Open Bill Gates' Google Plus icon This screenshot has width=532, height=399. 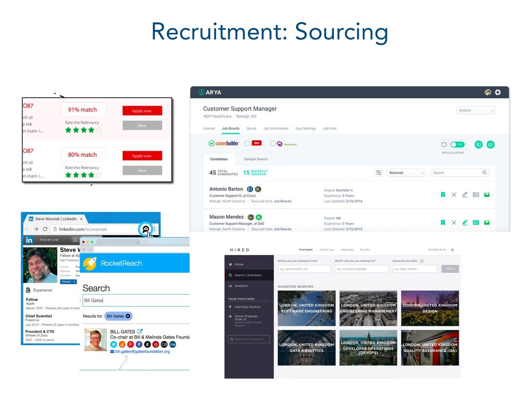click(130, 344)
